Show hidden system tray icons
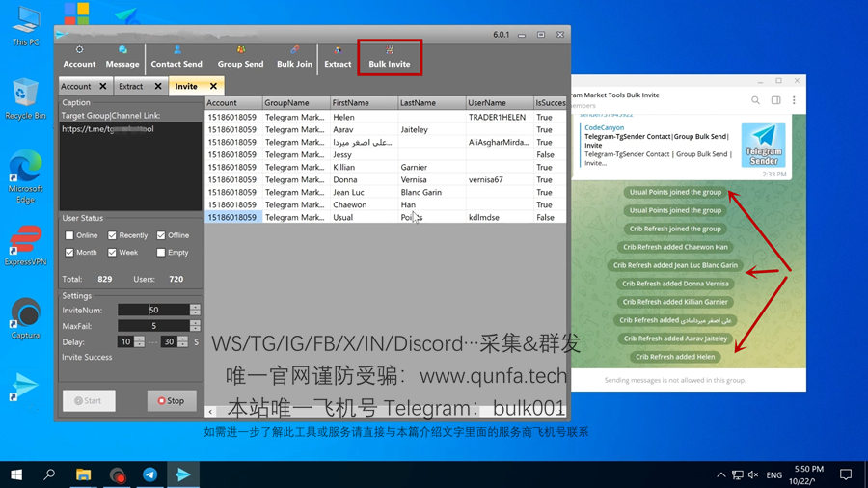 pyautogui.click(x=720, y=474)
